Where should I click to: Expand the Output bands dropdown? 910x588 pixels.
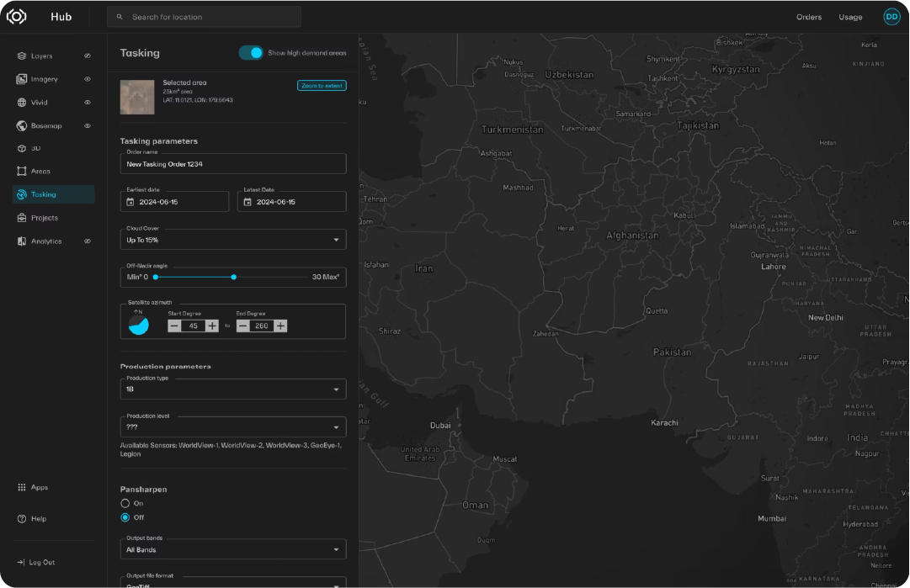point(337,550)
